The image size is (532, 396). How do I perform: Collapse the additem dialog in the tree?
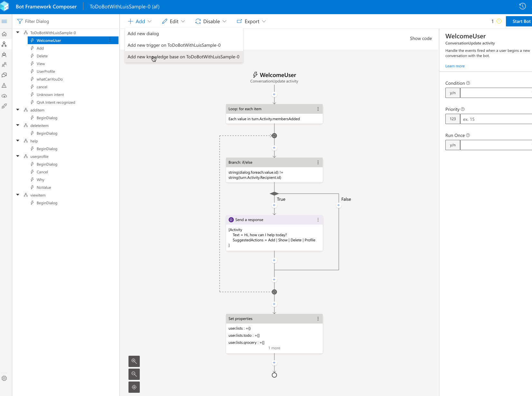click(18, 110)
